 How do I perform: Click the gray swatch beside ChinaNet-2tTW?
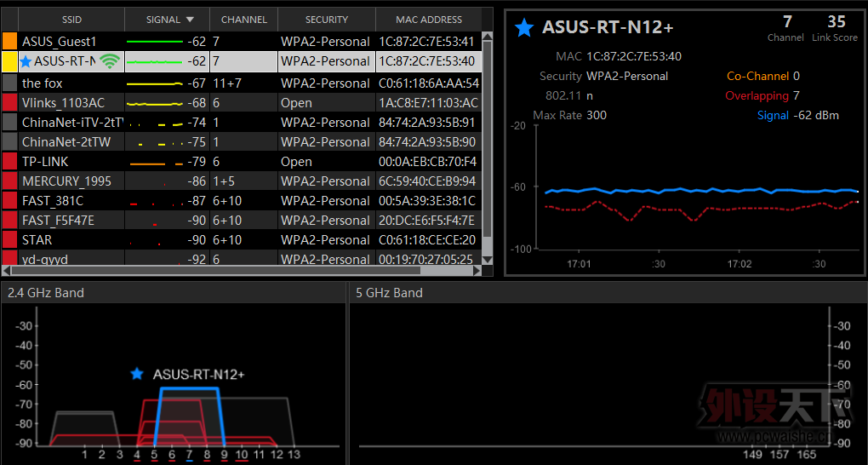click(x=10, y=142)
